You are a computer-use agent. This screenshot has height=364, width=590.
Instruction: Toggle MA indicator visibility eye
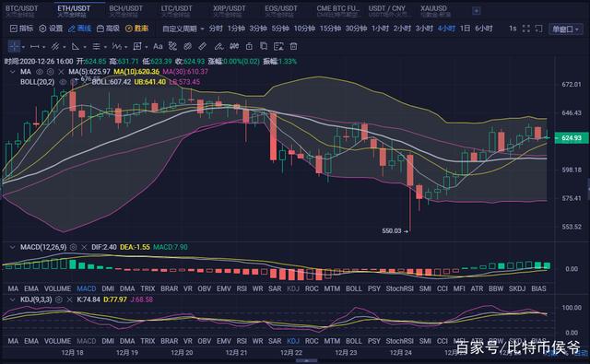point(40,72)
